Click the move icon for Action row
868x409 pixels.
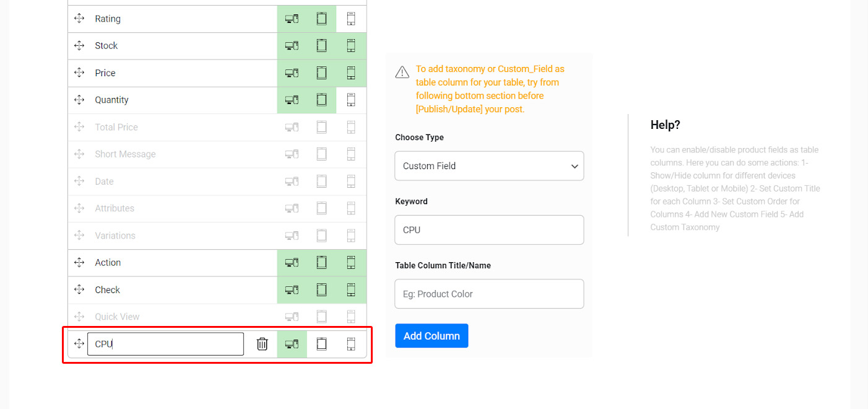point(79,263)
